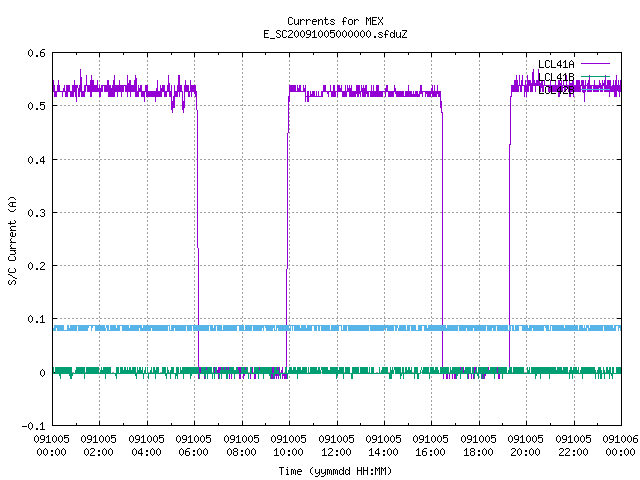This screenshot has height=480, width=640.
Task: Click the -0.1 y-axis tick label
Action: coord(33,426)
